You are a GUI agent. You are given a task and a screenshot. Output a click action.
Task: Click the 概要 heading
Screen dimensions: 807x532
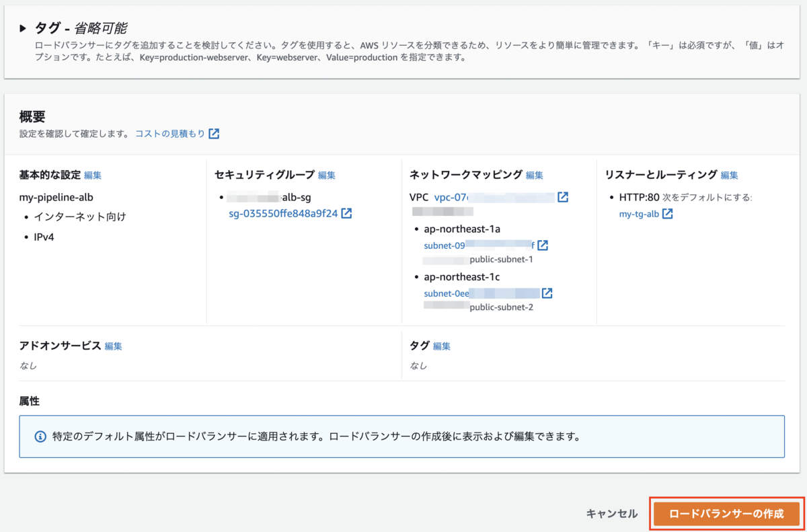[32, 117]
